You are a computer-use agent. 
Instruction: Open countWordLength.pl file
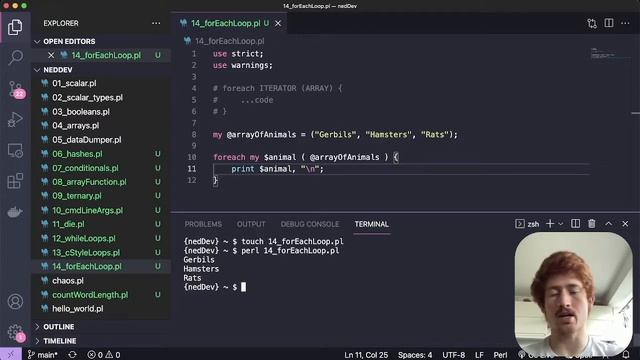(90, 295)
